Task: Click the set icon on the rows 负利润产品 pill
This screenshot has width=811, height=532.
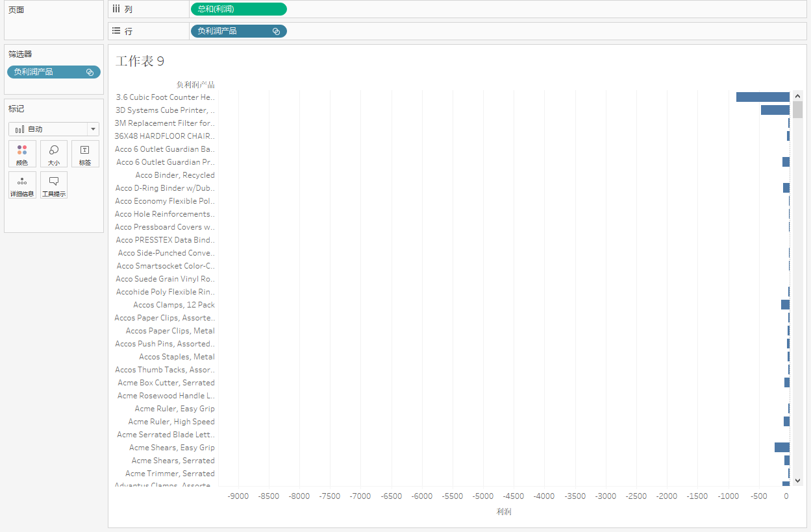Action: click(276, 31)
